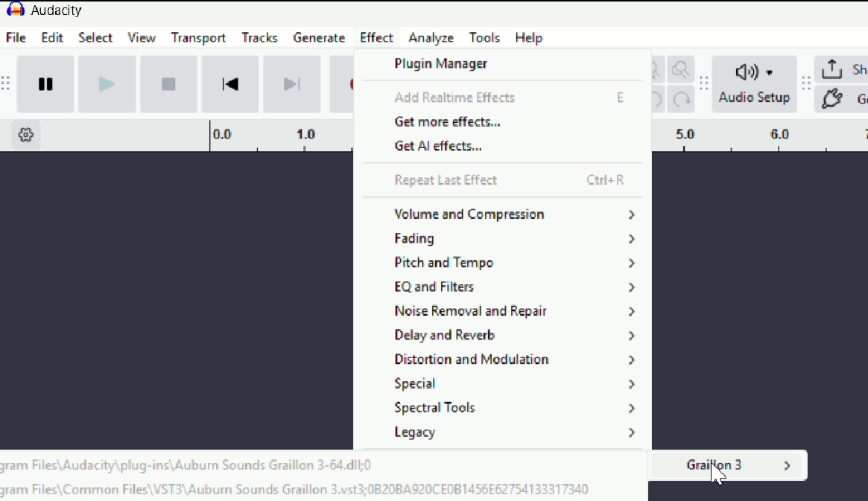
Task: Click the zoom toggle magnifier icon
Action: [x=680, y=70]
